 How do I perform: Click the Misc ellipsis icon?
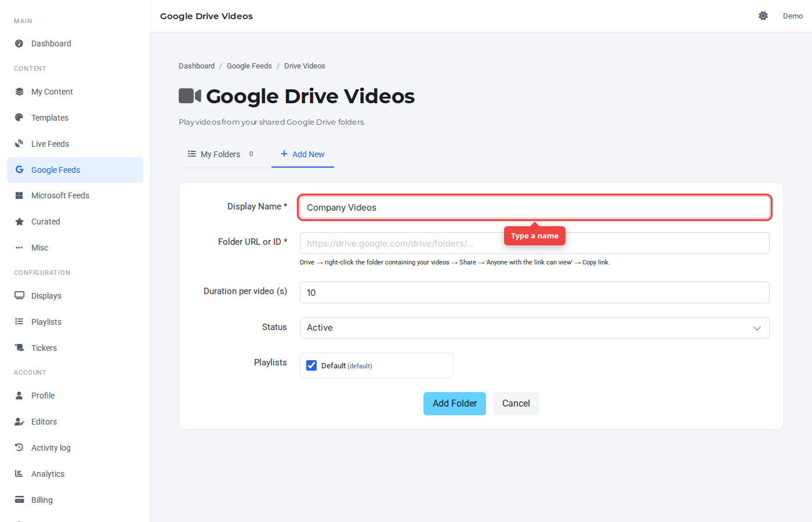(19, 248)
